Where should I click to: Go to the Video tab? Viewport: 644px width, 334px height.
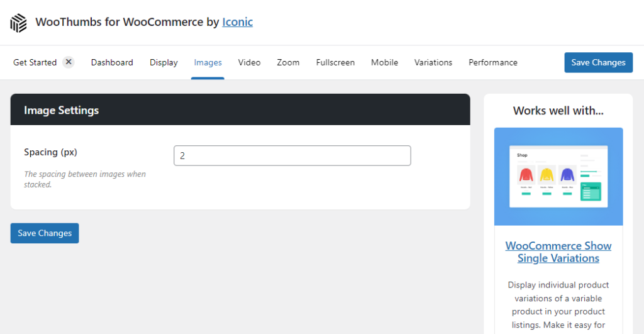[x=249, y=62]
